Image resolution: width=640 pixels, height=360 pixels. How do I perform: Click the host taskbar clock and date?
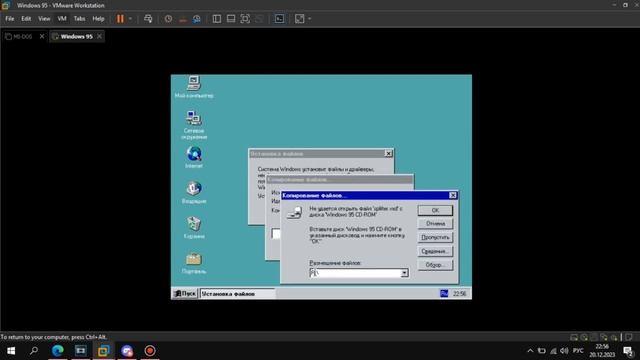tap(602, 351)
